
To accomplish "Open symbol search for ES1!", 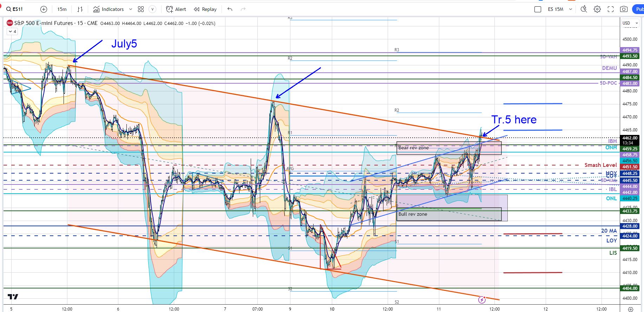I will pyautogui.click(x=14, y=9).
